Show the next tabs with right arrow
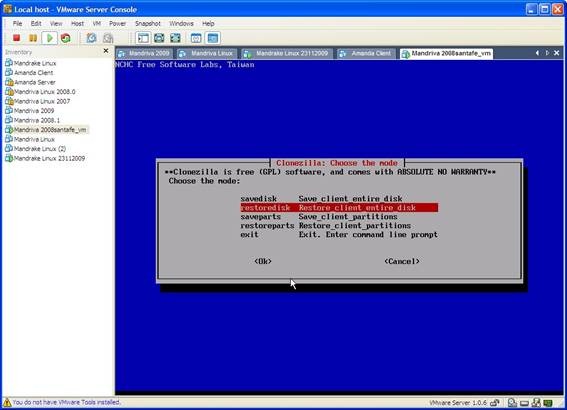This screenshot has width=567, height=410. point(547,53)
